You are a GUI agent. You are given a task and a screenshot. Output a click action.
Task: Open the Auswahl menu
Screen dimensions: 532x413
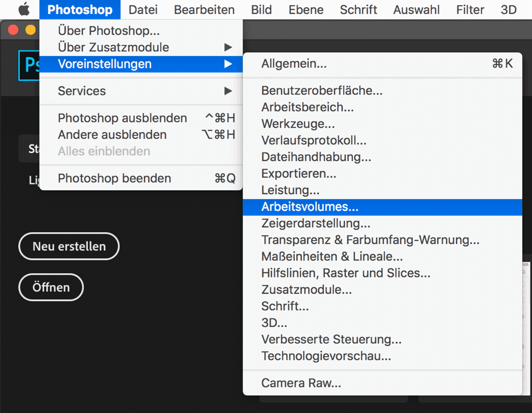[x=416, y=9]
